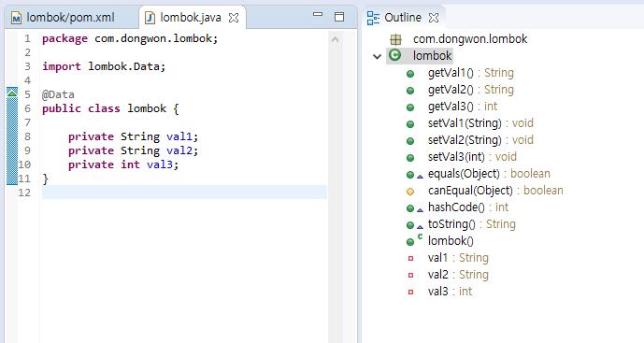This screenshot has height=343, width=644.
Task: Click the public method icon of setVal3(int)
Action: (x=410, y=158)
